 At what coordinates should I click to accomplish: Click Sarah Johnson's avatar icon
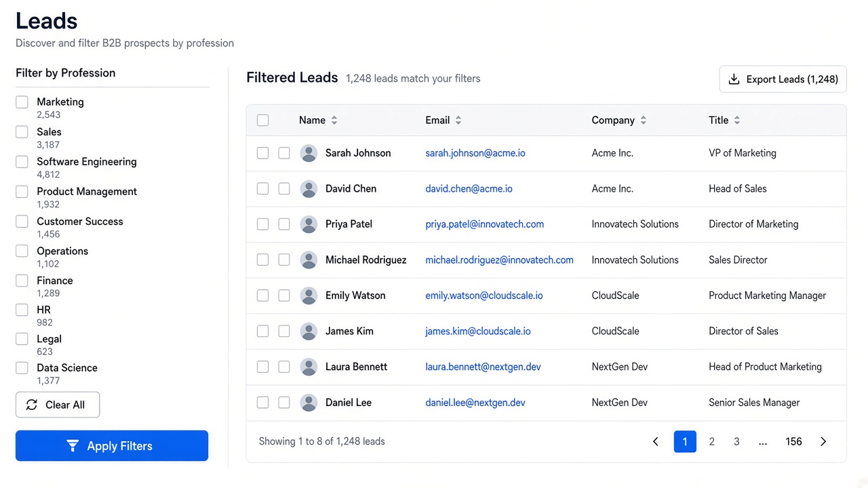(x=309, y=153)
